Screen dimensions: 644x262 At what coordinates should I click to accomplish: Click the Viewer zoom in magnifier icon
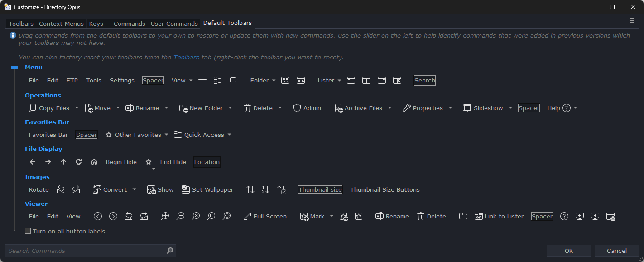click(x=165, y=216)
